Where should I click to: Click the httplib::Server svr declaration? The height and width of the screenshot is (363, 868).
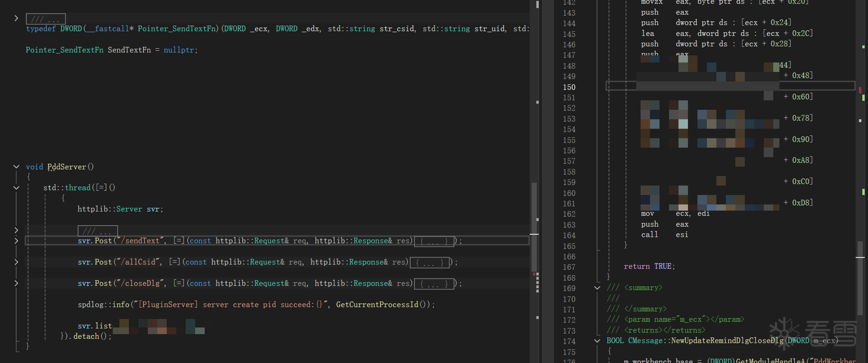[120, 209]
